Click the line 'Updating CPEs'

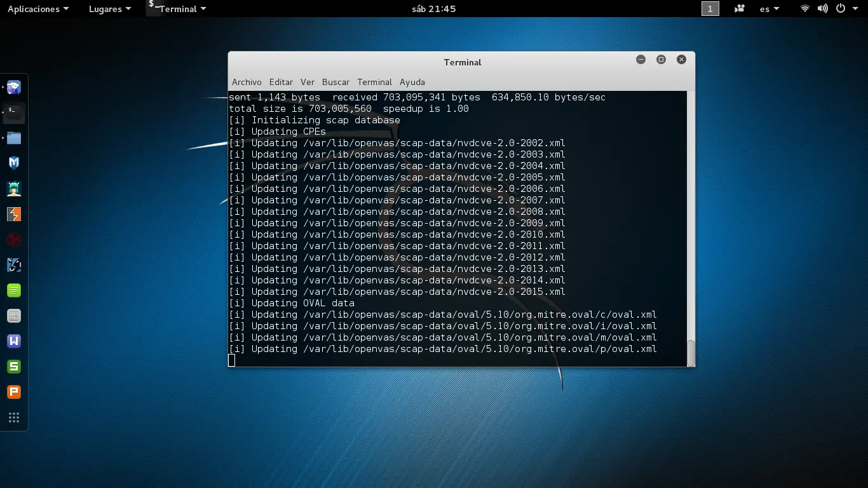click(x=278, y=132)
